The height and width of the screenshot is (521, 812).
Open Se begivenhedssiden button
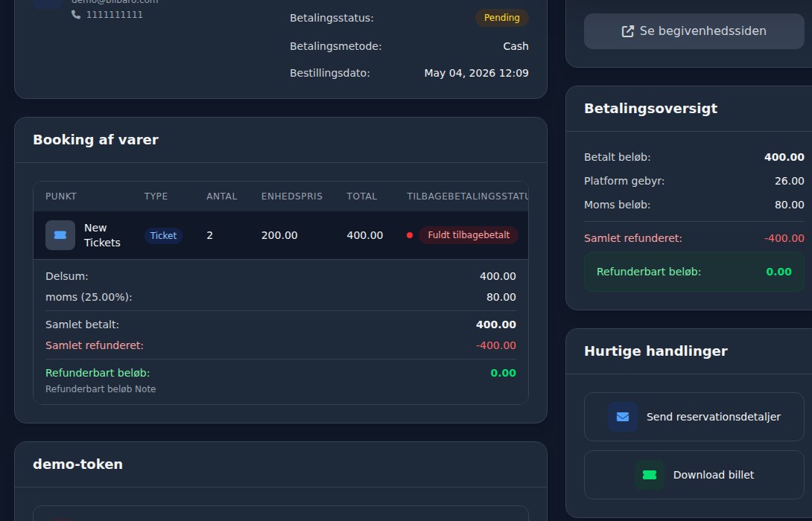point(694,31)
